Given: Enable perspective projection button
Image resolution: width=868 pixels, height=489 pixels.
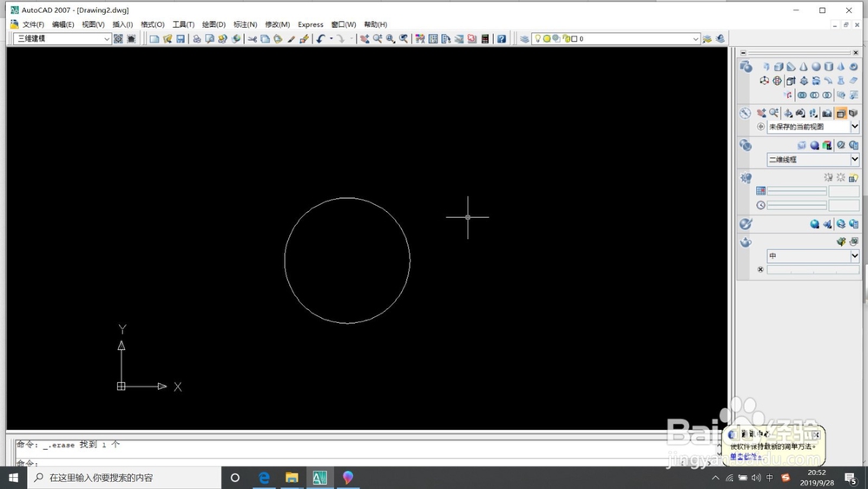Looking at the screenshot, I should [x=853, y=113].
